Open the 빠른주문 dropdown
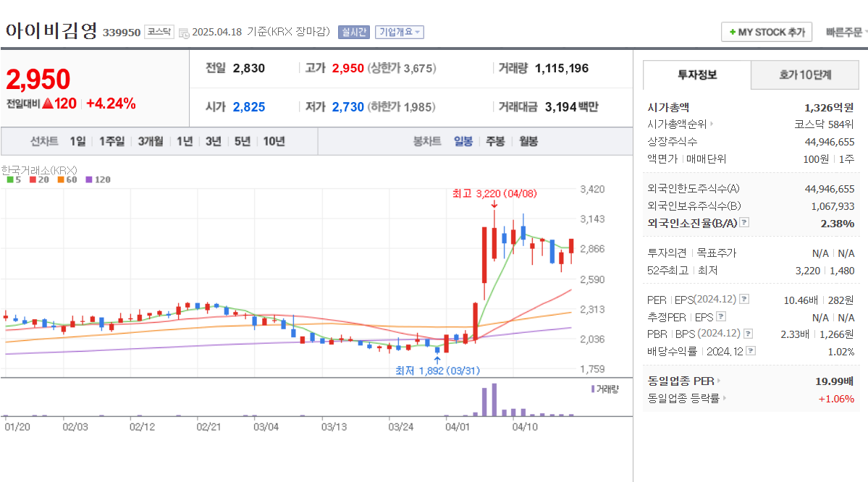The image size is (868, 482). (x=846, y=32)
